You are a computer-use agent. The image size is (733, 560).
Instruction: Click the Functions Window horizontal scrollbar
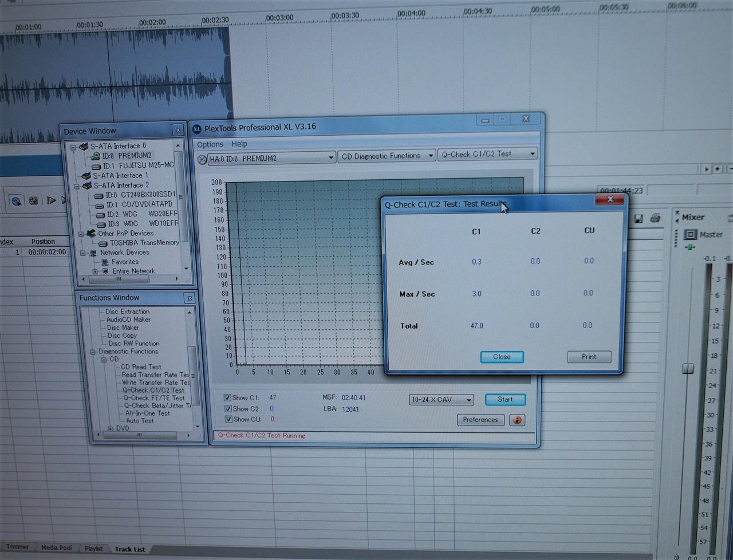(x=139, y=435)
